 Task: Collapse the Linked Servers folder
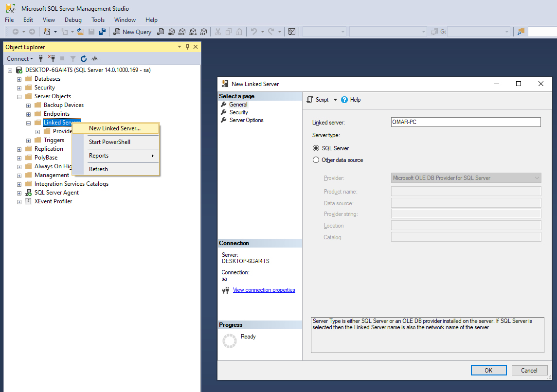28,123
